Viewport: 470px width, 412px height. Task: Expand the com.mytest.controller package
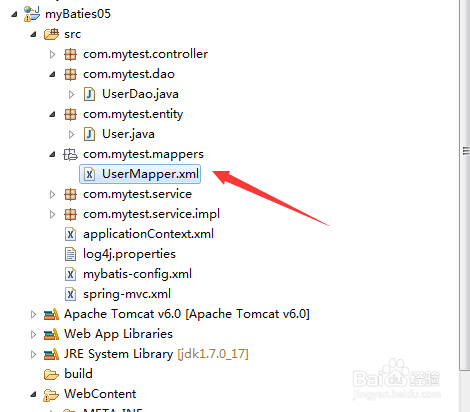(52, 54)
